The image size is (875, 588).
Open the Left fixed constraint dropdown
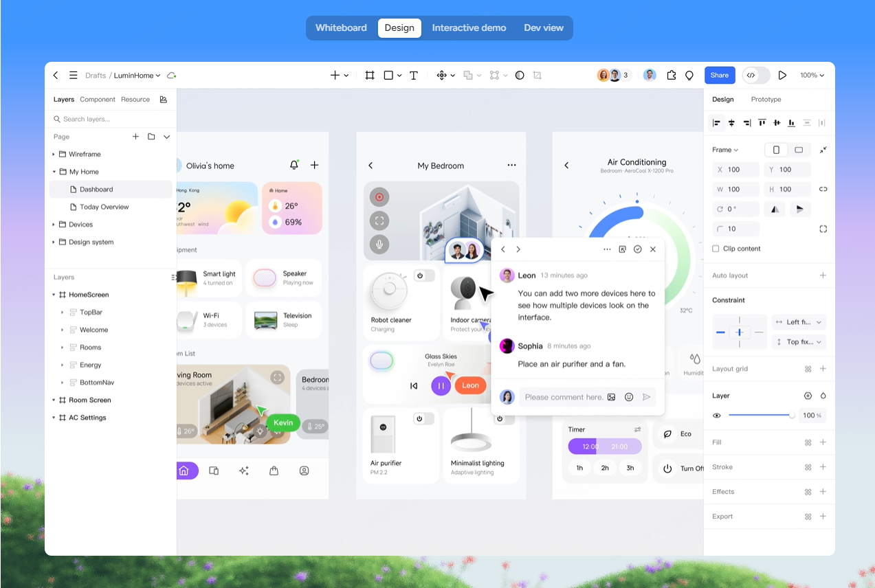pyautogui.click(x=799, y=322)
